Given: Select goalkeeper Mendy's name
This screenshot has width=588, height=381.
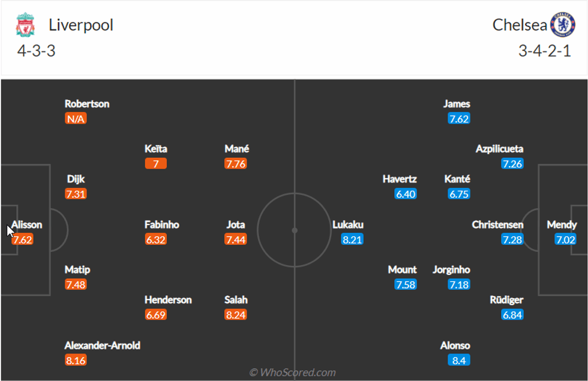Looking at the screenshot, I should [562, 225].
